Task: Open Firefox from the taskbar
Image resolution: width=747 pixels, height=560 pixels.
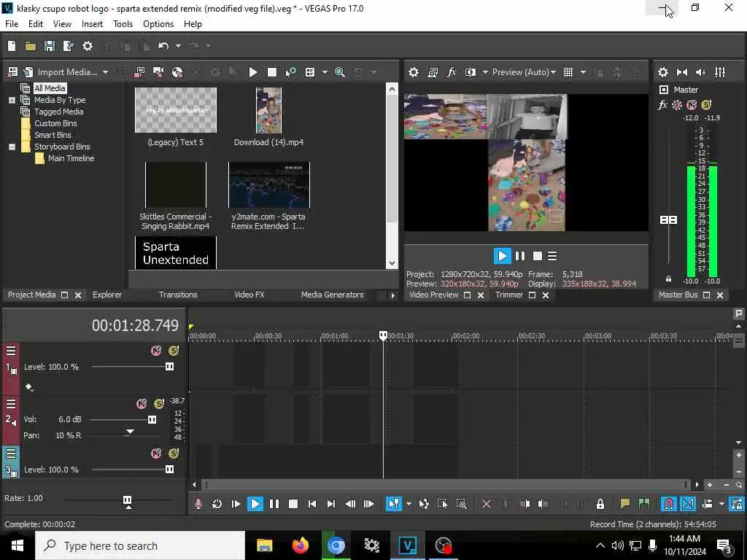Action: tap(300, 545)
